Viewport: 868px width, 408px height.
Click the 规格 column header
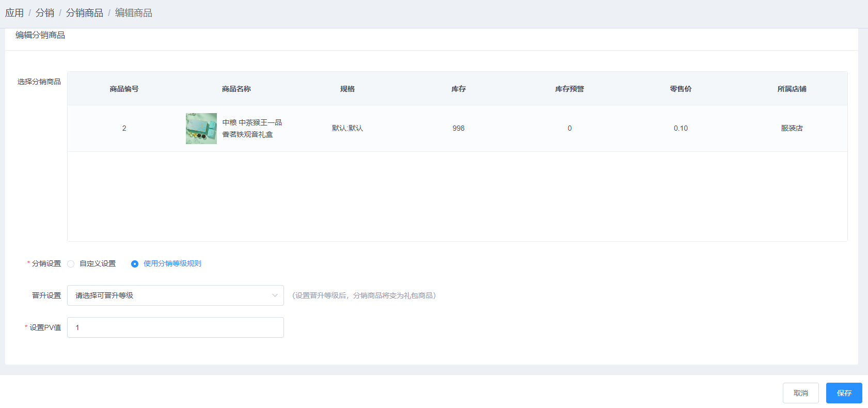(x=348, y=89)
